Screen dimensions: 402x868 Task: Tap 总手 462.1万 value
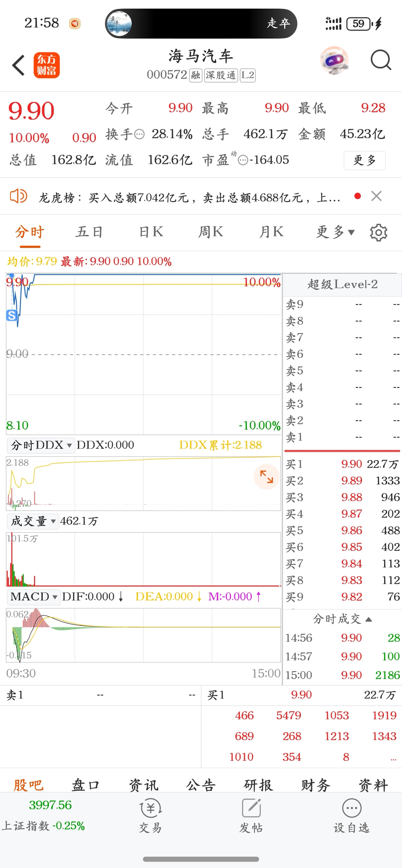[265, 134]
